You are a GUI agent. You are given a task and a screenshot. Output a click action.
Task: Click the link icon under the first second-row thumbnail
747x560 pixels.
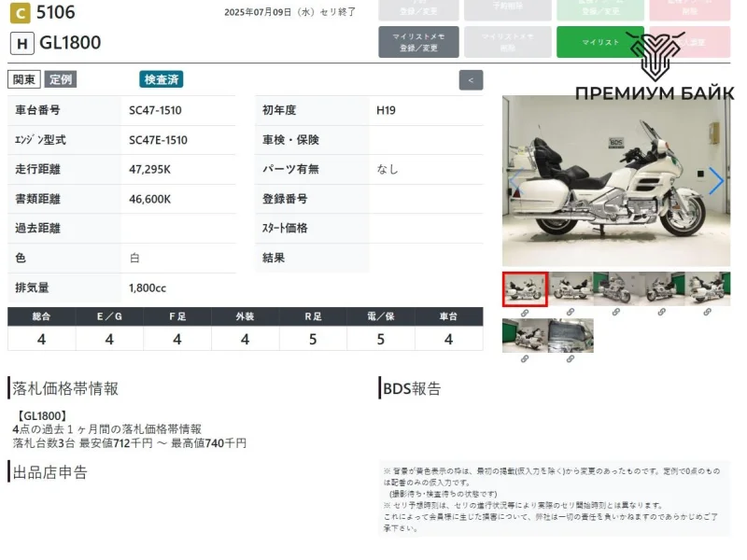coord(525,358)
